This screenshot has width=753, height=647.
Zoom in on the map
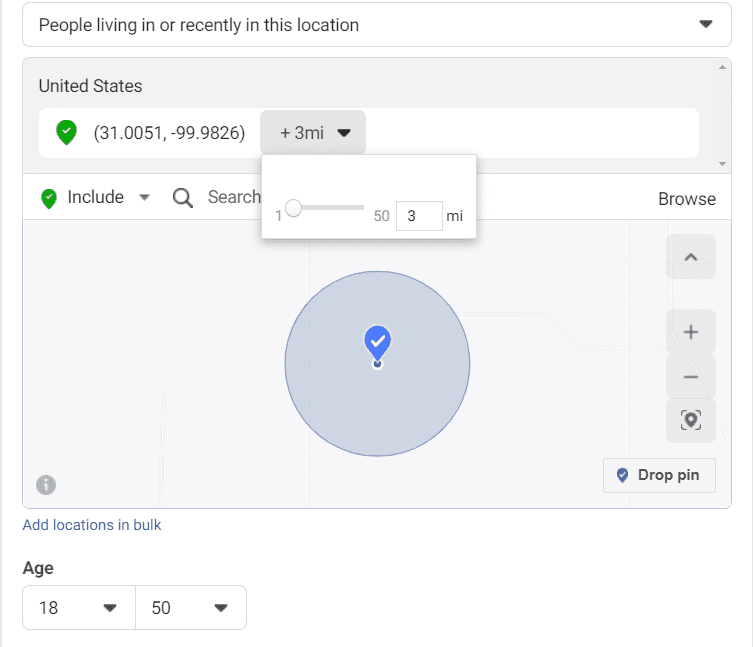[691, 332]
